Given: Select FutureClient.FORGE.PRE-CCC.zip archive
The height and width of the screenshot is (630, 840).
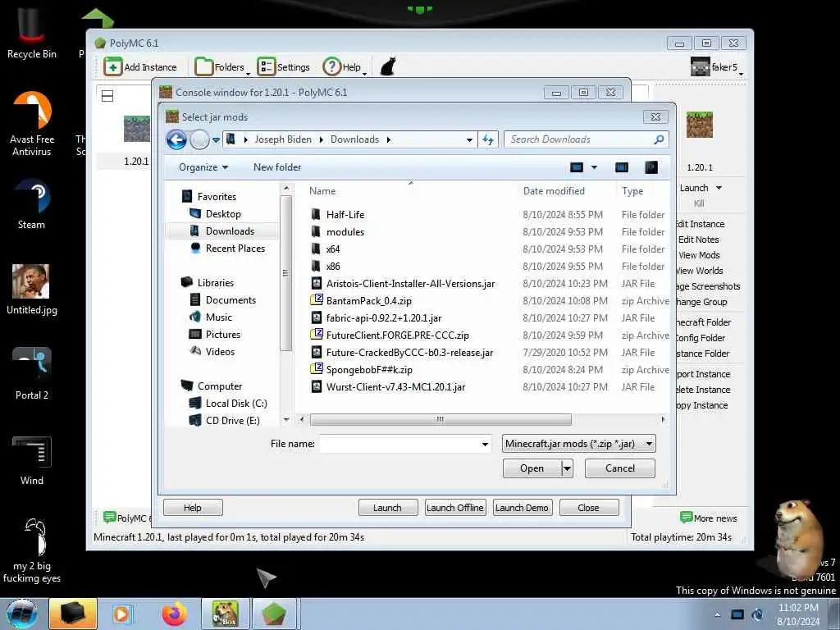Looking at the screenshot, I should tap(397, 335).
